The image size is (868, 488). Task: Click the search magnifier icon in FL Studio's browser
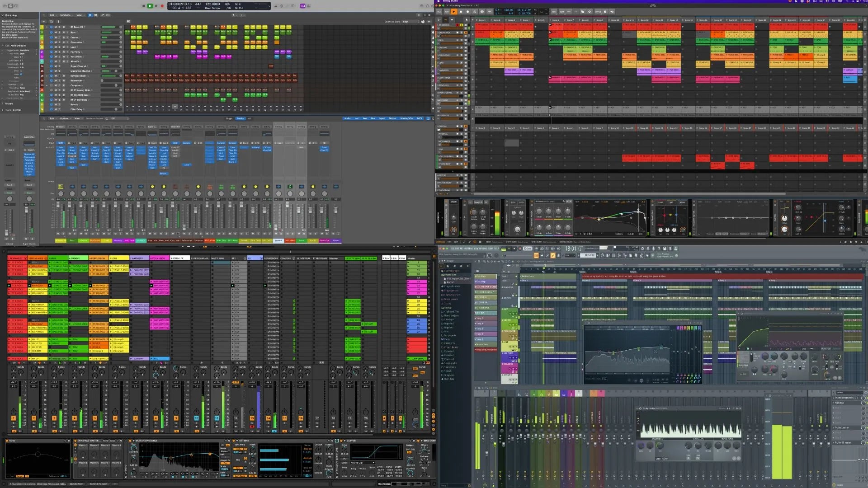tap(461, 266)
